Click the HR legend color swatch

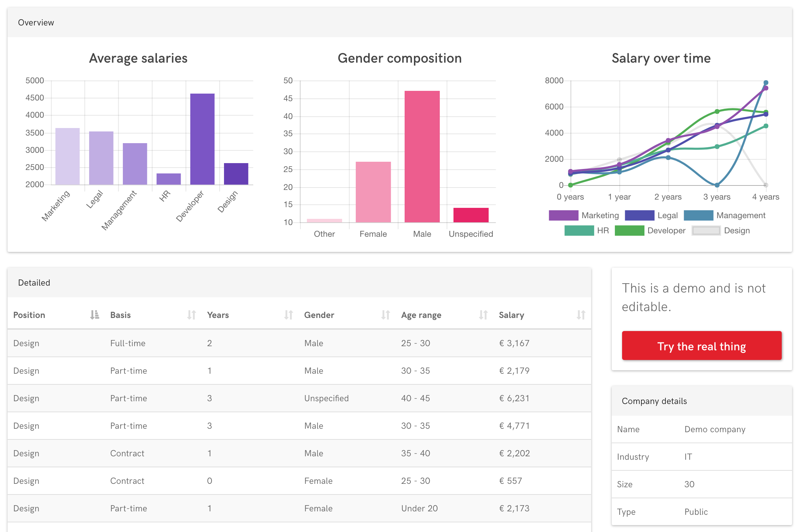[579, 231]
